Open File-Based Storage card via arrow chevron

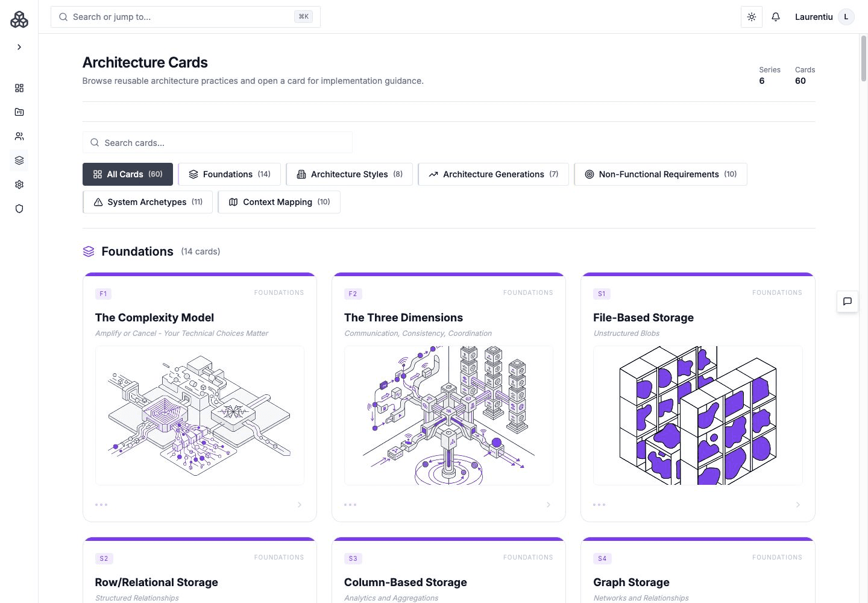798,505
